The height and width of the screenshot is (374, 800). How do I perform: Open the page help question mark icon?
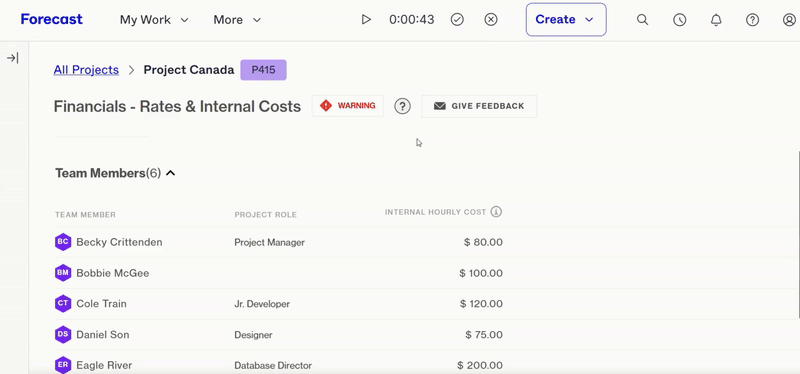click(403, 106)
